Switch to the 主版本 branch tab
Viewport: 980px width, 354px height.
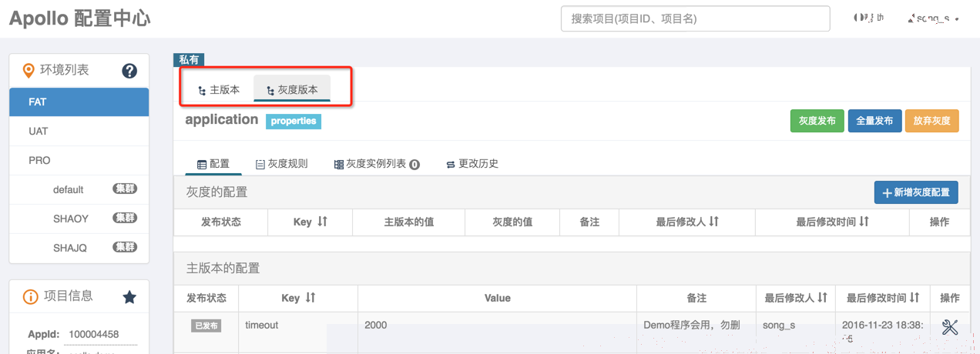point(219,90)
